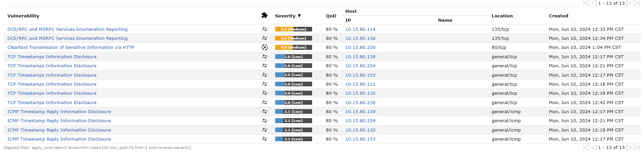644x166 pixels.
Task: Click the bottom first-page pagination icon
Action: tap(586, 148)
